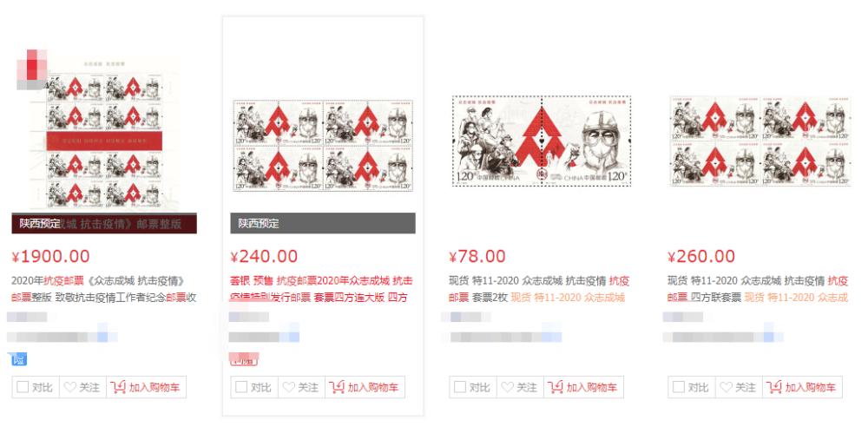Image resolution: width=868 pixels, height=433 pixels.
Task: Click the 关注 heart icon under the ¥78.00 item
Action: click(x=507, y=387)
